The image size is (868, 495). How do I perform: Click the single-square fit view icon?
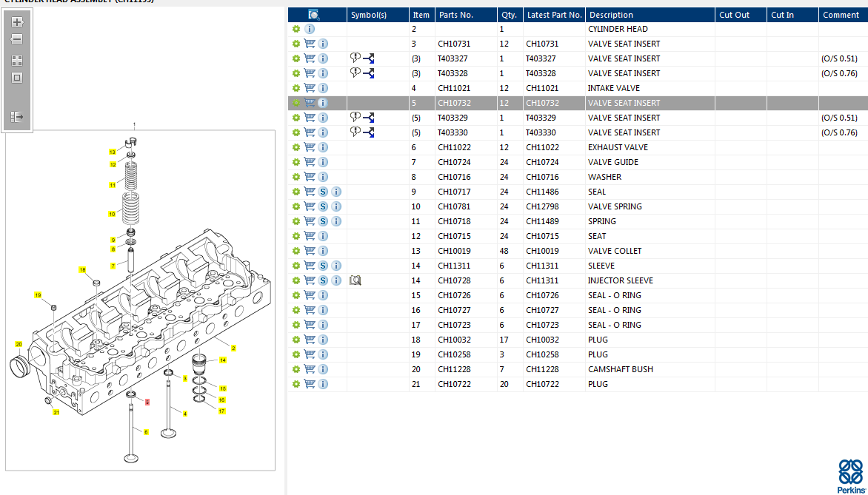coord(17,78)
